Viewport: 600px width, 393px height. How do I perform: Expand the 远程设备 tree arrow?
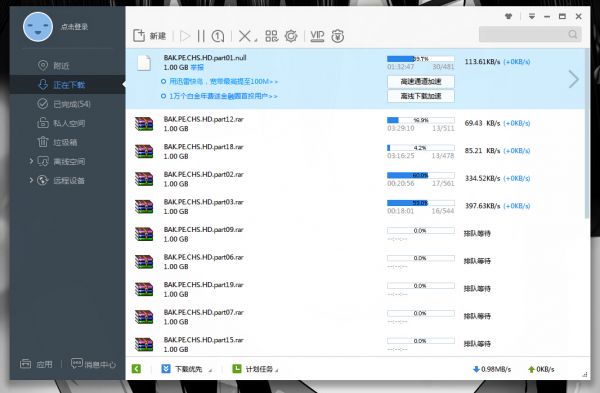pos(31,180)
